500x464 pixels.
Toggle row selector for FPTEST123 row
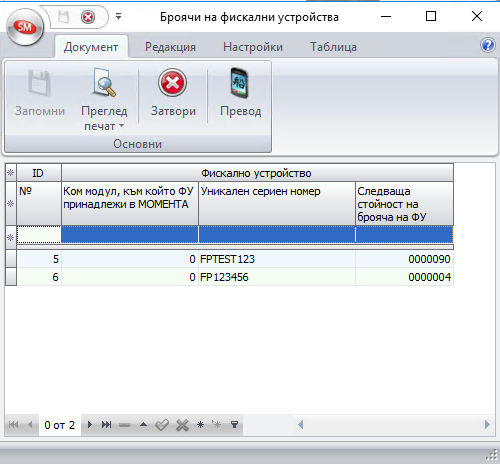coord(11,259)
